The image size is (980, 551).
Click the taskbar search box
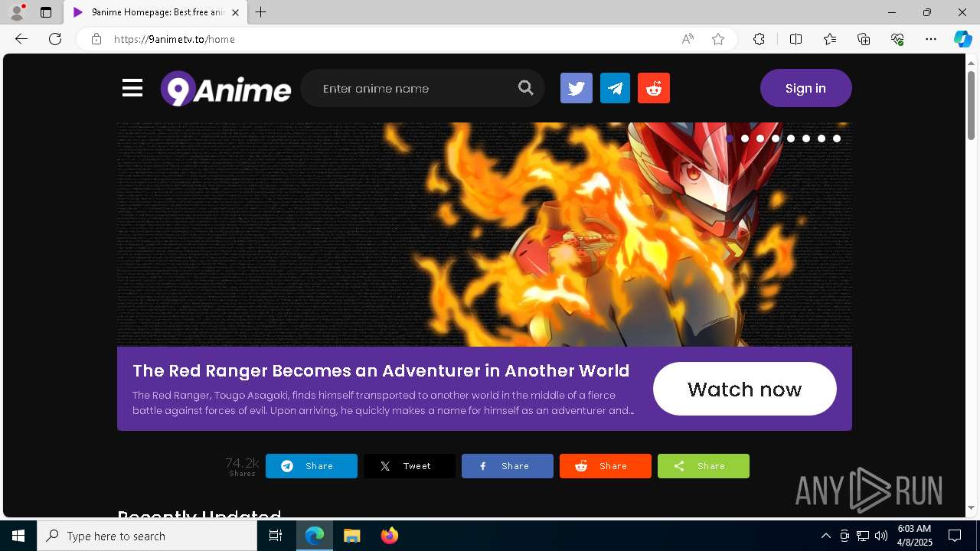point(147,536)
